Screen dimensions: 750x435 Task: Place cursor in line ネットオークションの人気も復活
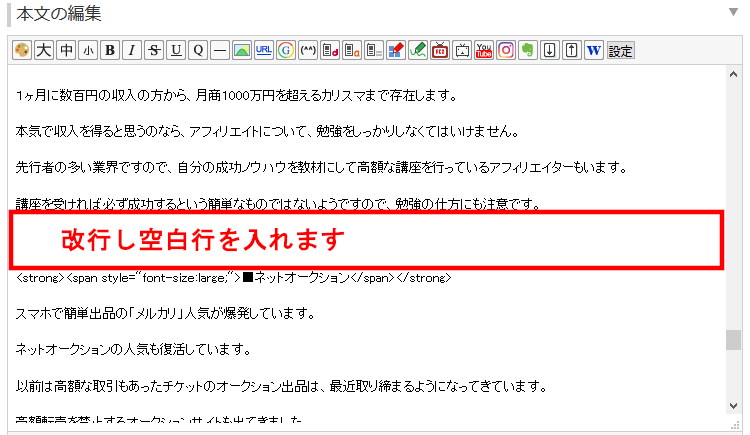(133, 350)
